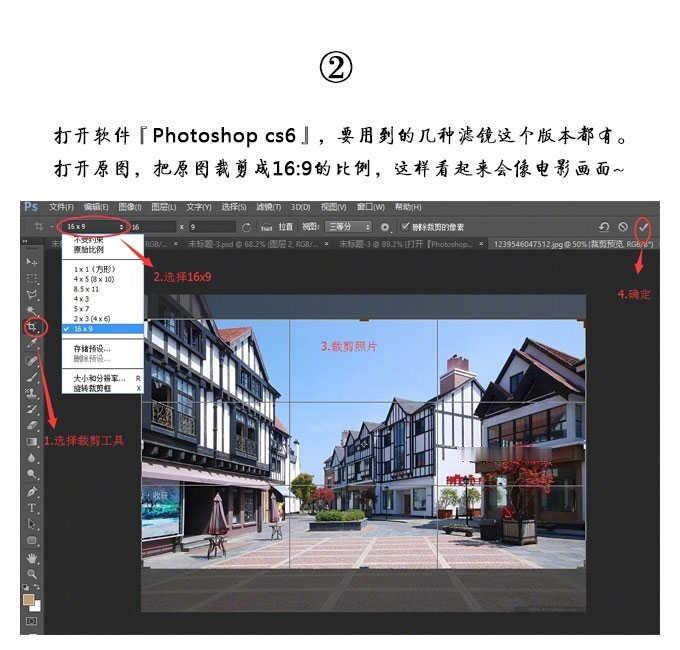This screenshot has height=650, width=680.
Task: Open the 视图(V) menu
Action: pyautogui.click(x=333, y=207)
